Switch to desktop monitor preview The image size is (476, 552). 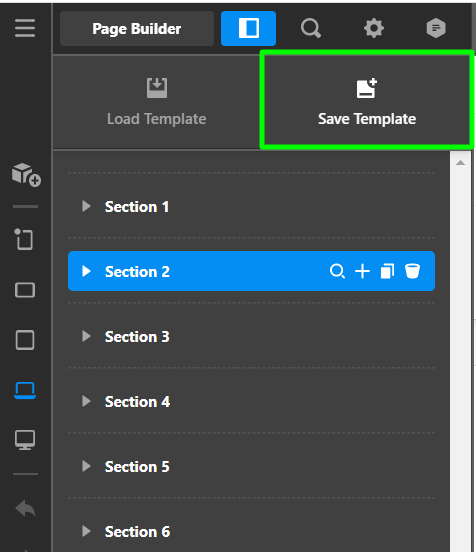25,440
